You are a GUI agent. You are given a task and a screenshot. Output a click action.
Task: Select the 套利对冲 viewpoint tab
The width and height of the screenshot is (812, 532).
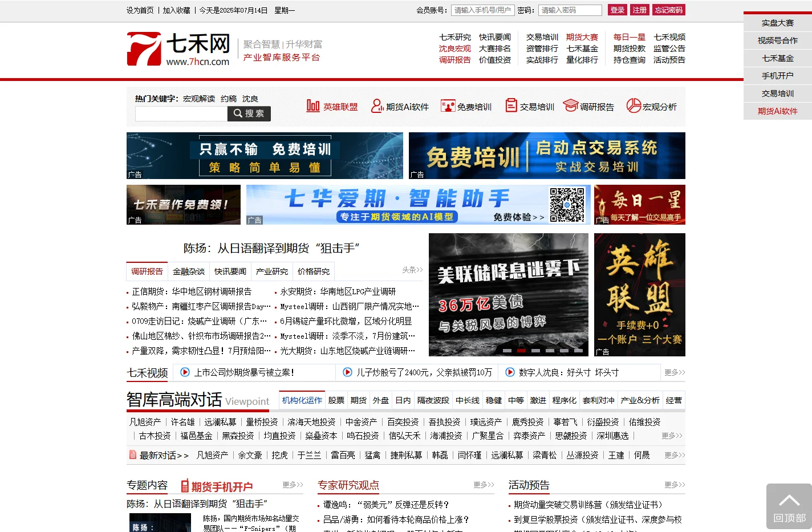599,400
